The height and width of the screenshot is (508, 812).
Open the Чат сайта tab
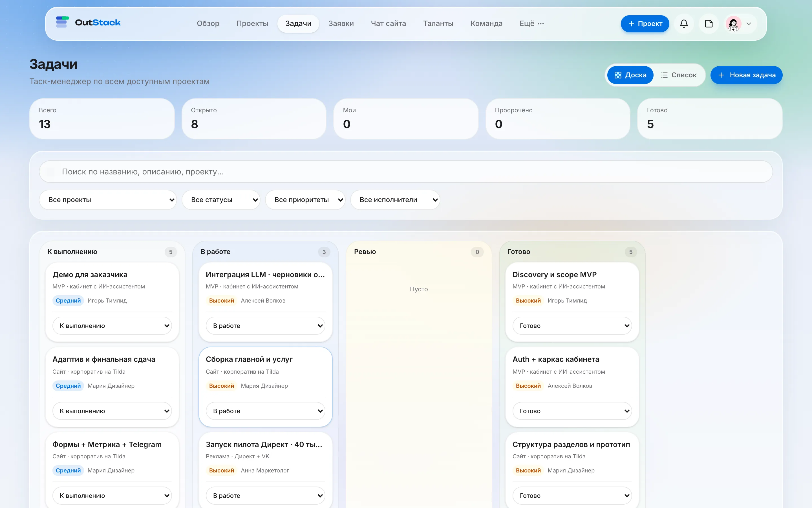tap(388, 23)
